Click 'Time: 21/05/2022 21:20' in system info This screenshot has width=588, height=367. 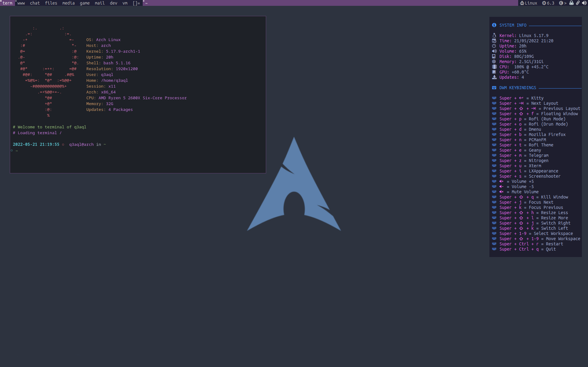coord(526,41)
